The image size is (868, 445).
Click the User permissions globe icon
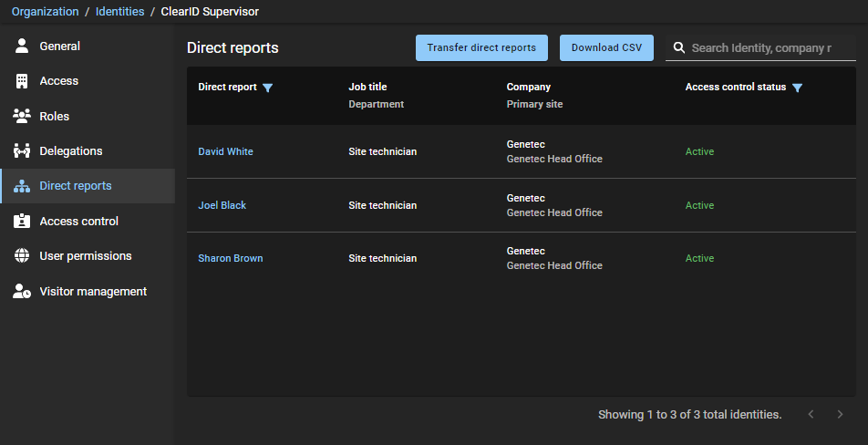(22, 256)
